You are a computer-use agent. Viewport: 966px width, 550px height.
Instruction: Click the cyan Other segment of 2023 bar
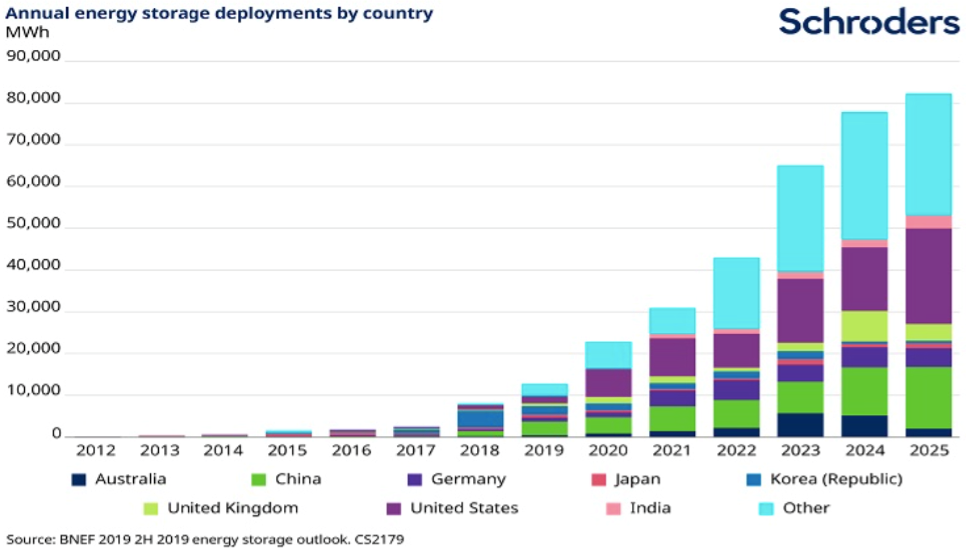click(800, 218)
